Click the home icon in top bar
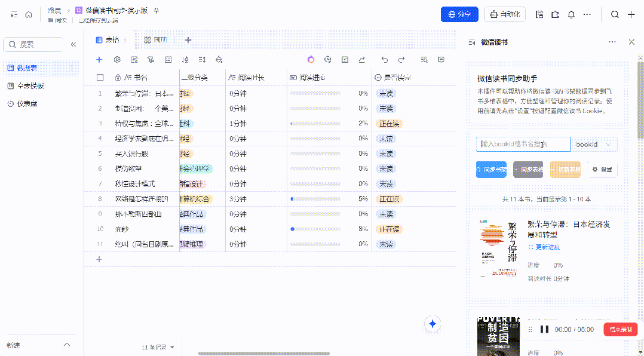Viewport: 644px width, 356px height. [x=29, y=14]
